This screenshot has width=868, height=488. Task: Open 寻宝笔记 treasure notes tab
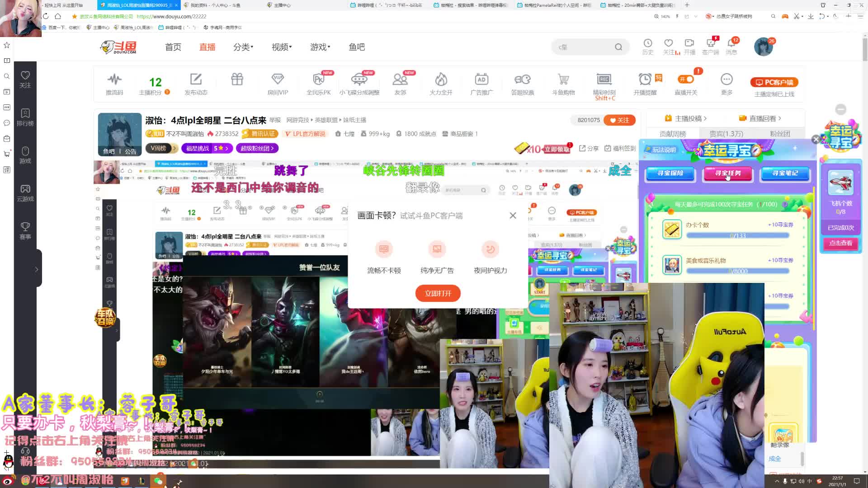785,173
